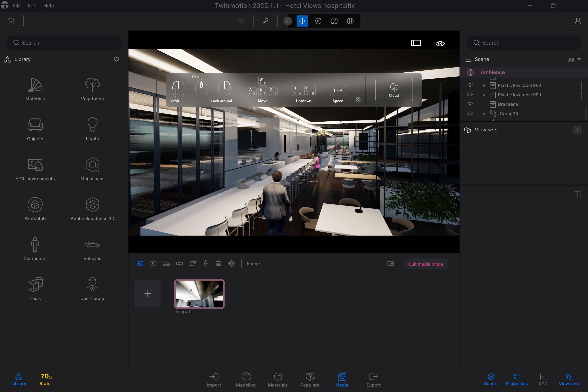Expand the Group05 tree item
588x392 pixels.
[x=484, y=114]
